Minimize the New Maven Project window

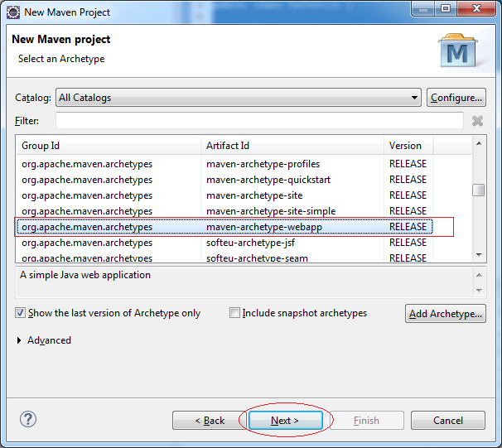click(x=423, y=9)
